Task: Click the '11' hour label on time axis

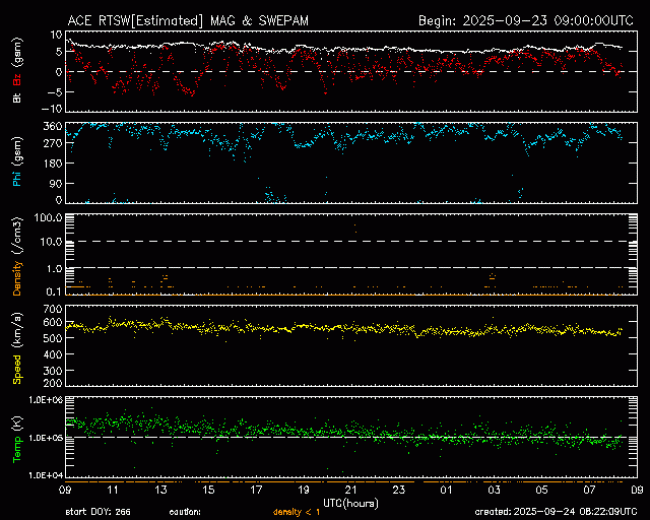Action: click(x=113, y=490)
